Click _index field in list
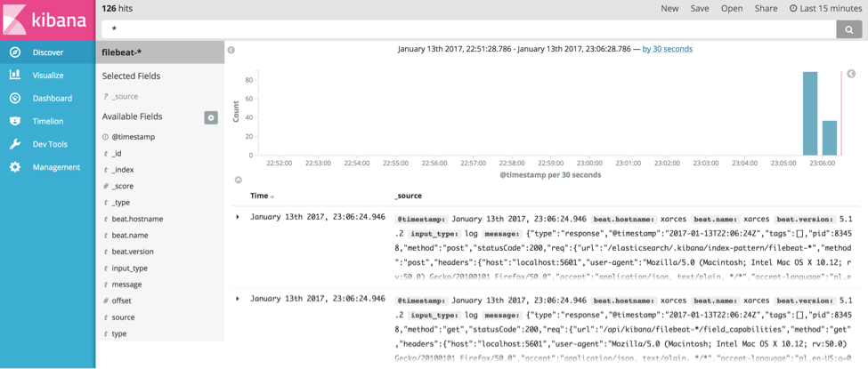Screen dimensions: 868x369 (x=122, y=170)
